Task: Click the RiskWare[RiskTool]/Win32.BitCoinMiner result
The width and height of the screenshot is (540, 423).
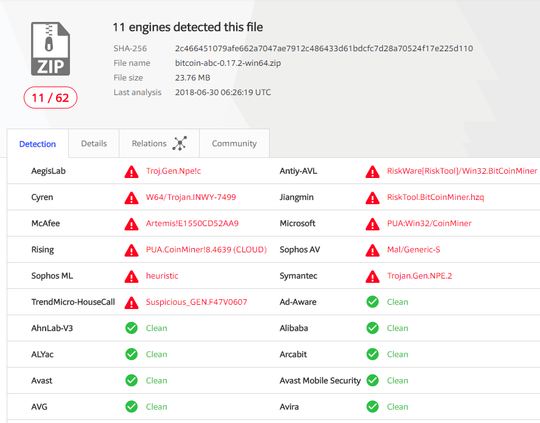Action: pyautogui.click(x=462, y=171)
